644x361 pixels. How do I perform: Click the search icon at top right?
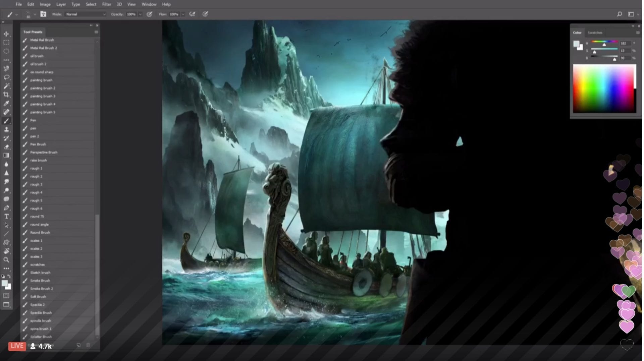pos(619,14)
